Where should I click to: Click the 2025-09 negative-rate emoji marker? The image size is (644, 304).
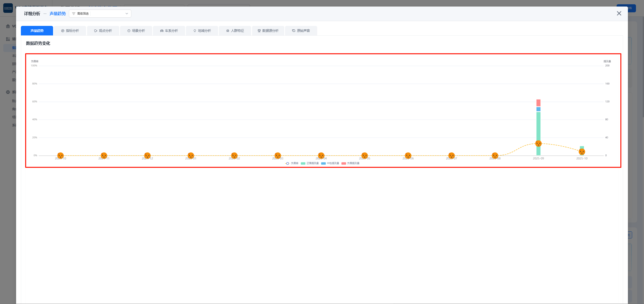(x=538, y=143)
